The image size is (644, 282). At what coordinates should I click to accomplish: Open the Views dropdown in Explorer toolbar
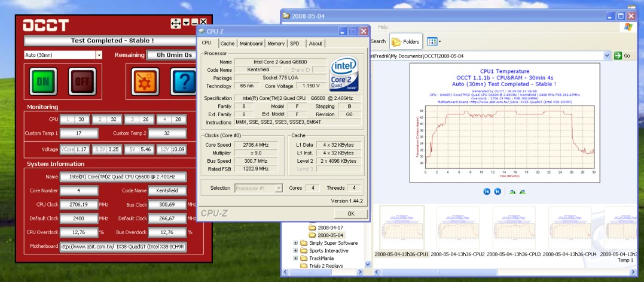click(x=434, y=41)
